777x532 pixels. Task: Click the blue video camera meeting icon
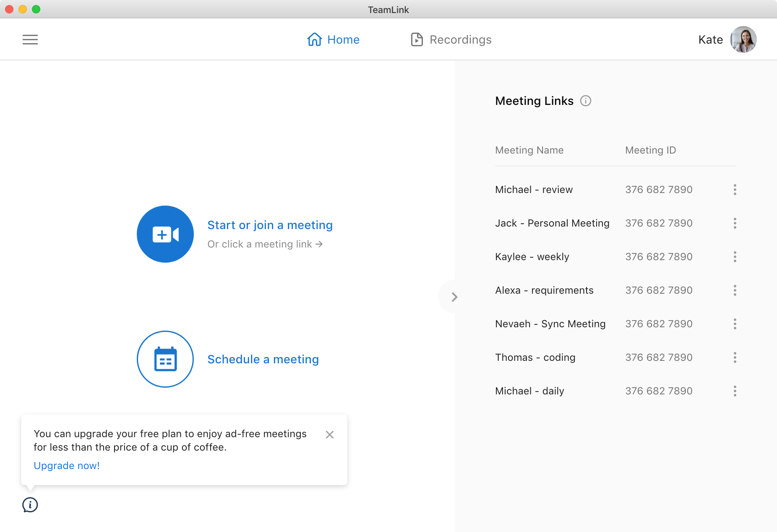(165, 234)
